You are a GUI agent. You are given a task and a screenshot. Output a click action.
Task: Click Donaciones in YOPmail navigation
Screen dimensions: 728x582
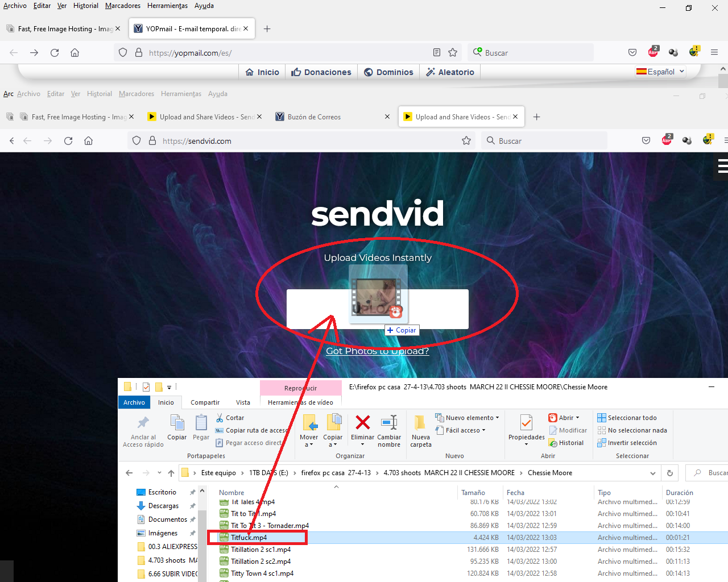point(321,72)
